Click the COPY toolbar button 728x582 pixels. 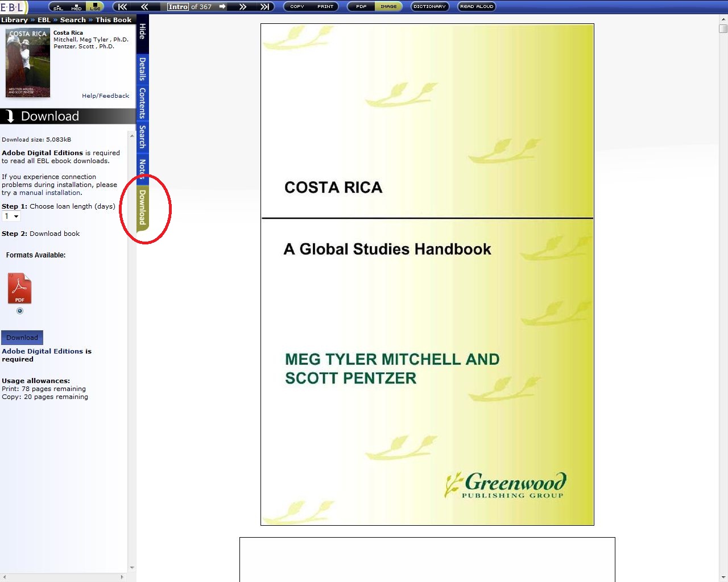click(297, 7)
